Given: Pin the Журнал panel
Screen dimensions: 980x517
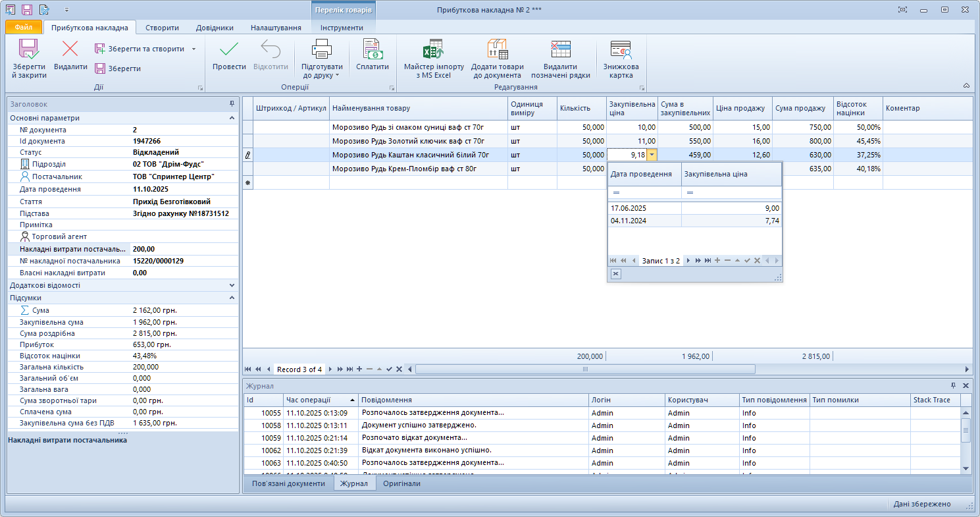Looking at the screenshot, I should pyautogui.click(x=954, y=386).
